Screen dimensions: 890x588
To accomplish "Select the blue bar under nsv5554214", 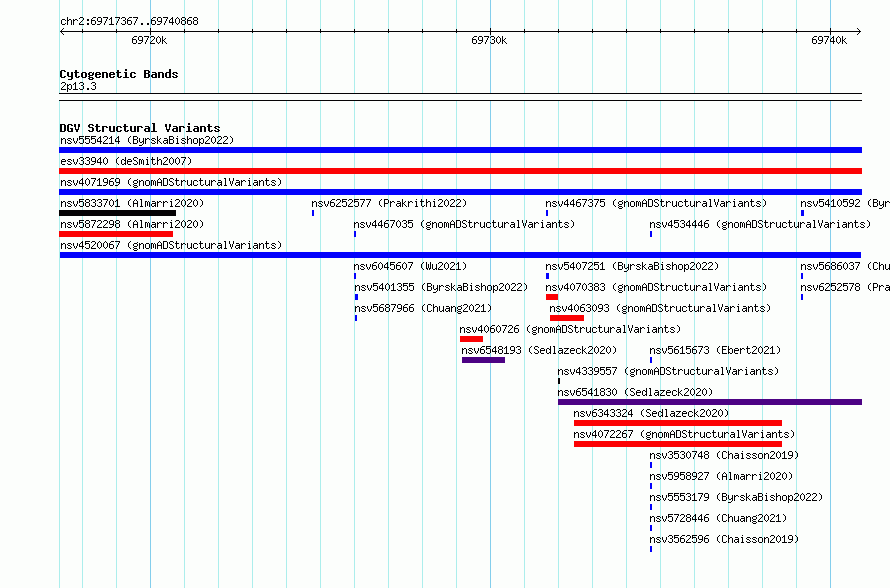I will tap(460, 150).
